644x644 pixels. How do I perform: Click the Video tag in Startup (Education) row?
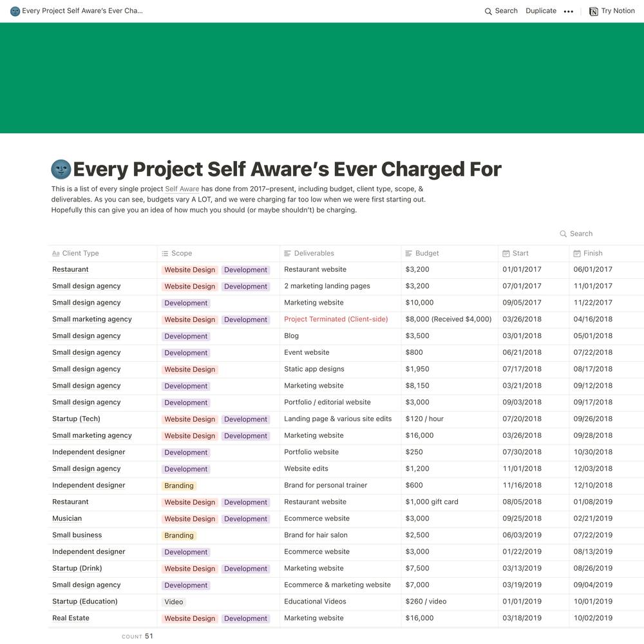pos(174,602)
